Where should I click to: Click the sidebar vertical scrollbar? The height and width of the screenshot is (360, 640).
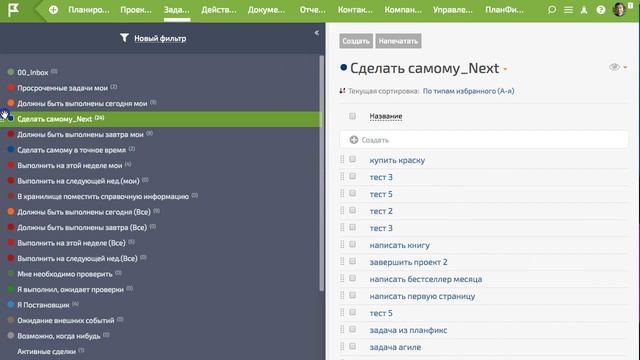click(322, 173)
